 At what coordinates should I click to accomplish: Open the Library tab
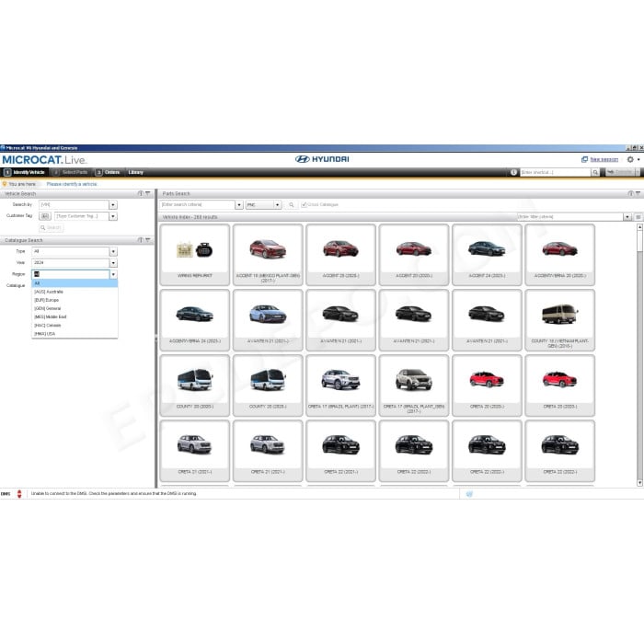(x=135, y=173)
